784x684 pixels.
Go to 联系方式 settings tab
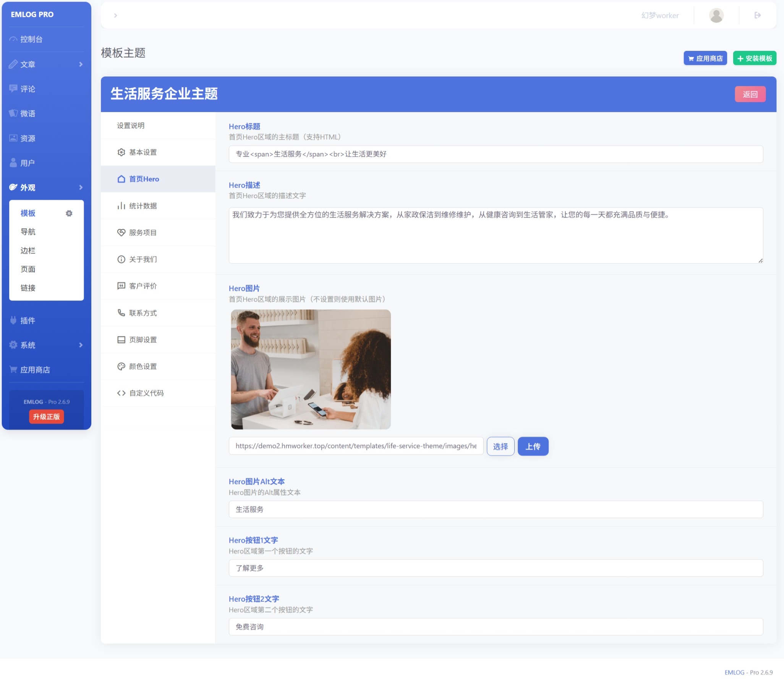[x=143, y=313]
